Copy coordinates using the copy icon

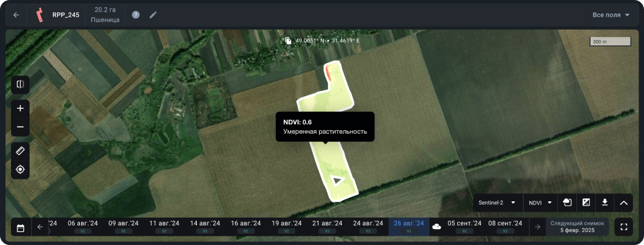[x=288, y=41]
